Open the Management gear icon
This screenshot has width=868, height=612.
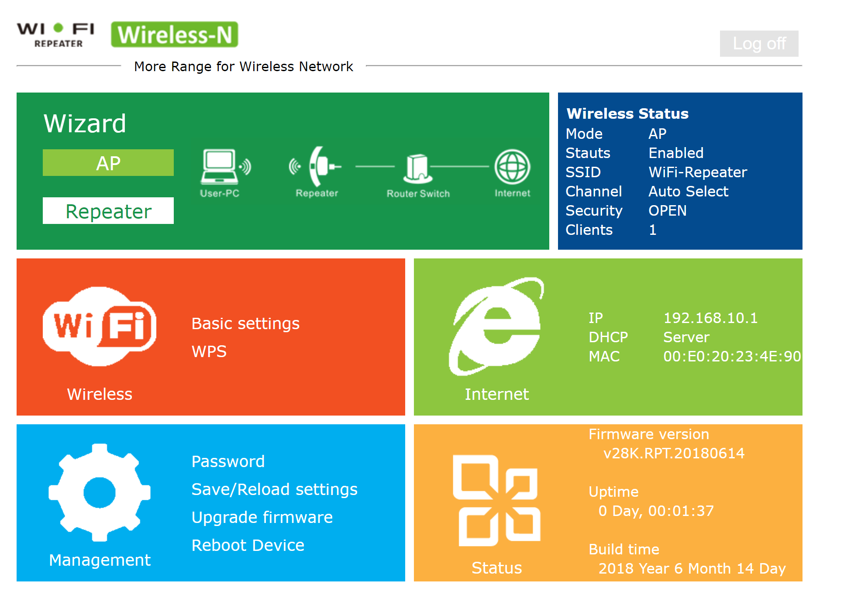(100, 492)
